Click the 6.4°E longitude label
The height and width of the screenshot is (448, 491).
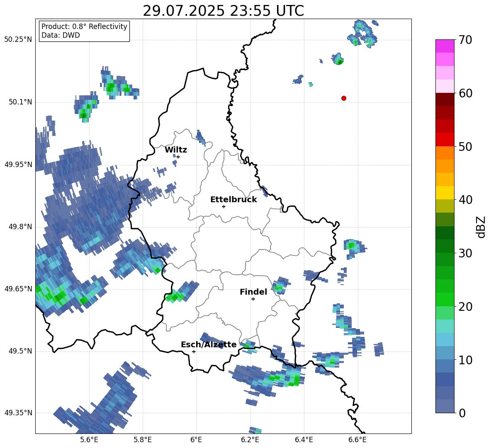[x=304, y=440]
